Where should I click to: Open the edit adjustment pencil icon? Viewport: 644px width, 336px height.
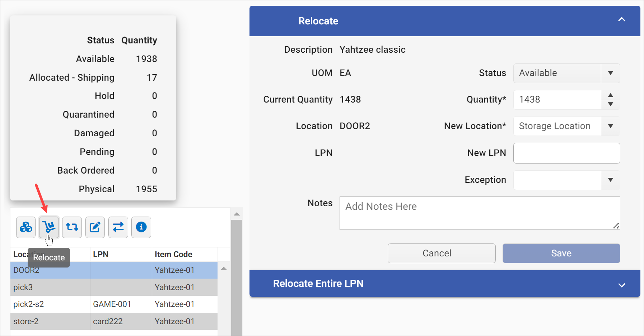[95, 227]
